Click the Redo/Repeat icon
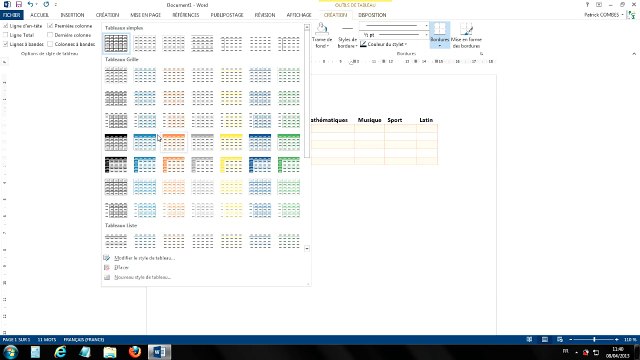 [46, 4]
